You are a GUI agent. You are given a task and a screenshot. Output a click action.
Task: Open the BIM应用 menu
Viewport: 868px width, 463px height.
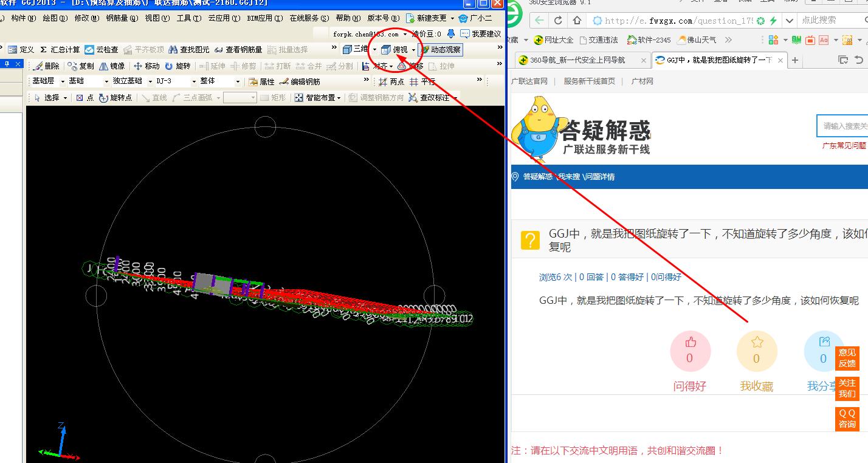264,18
